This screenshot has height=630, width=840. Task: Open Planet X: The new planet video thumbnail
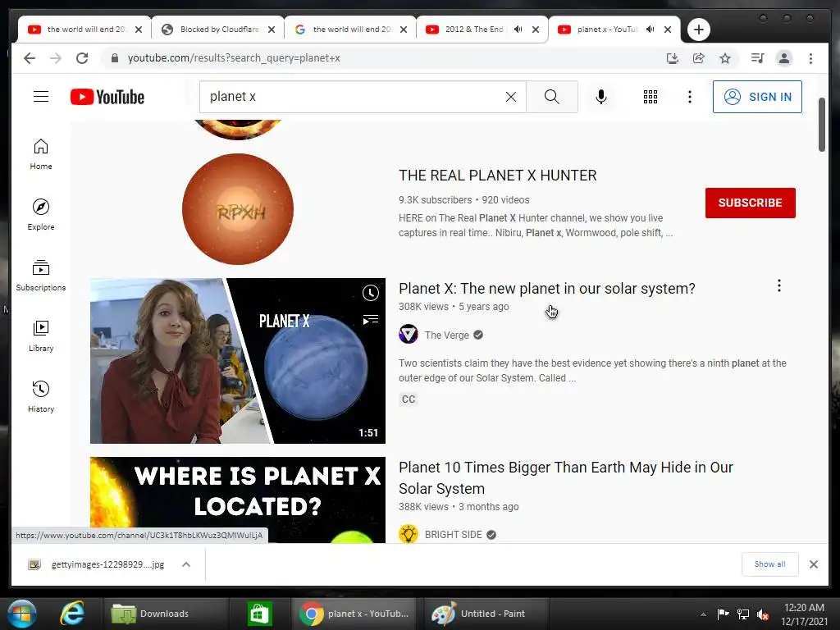pos(238,361)
